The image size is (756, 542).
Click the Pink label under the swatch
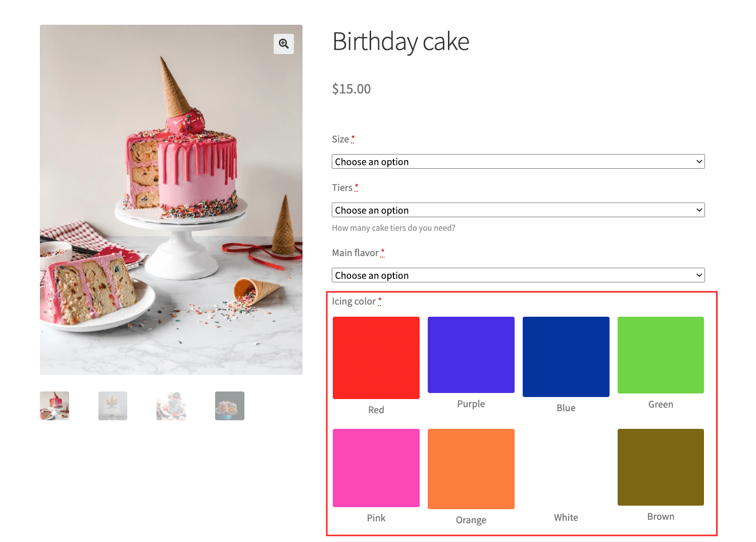tap(376, 518)
